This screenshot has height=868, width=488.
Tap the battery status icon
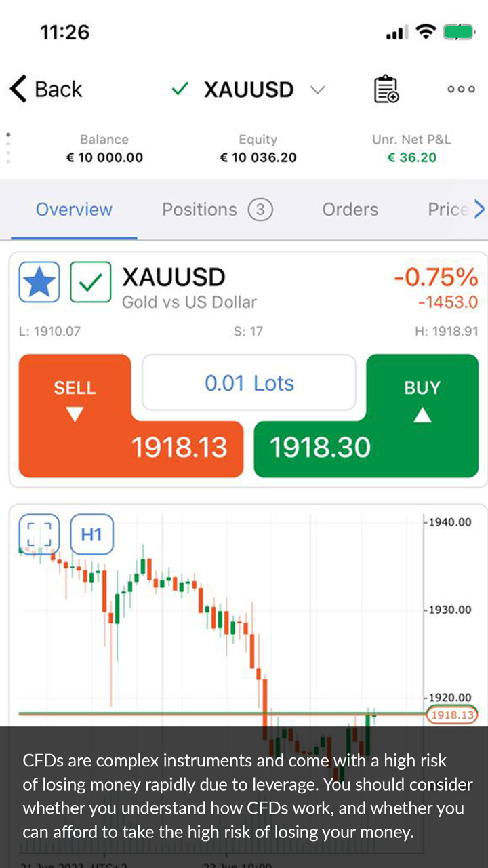459,32
